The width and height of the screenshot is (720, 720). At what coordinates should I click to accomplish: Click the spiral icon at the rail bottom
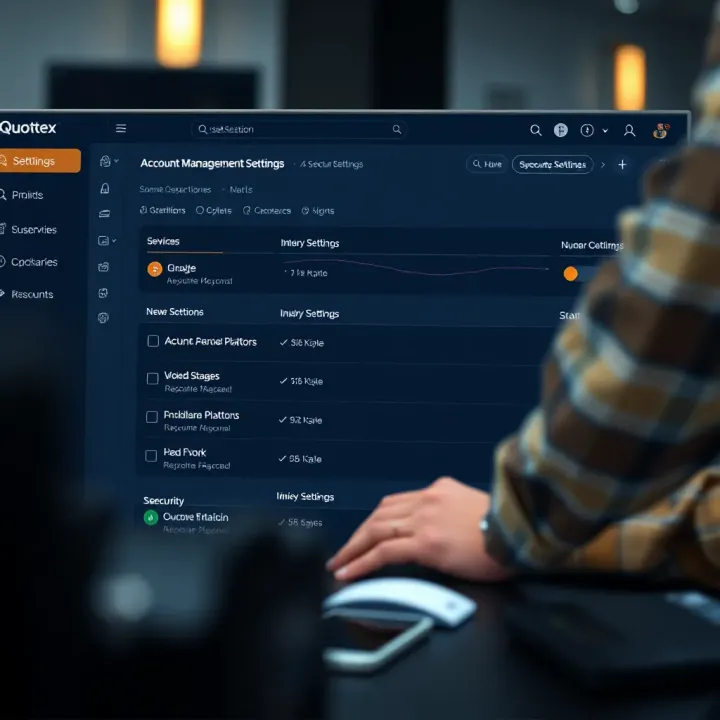(x=103, y=318)
